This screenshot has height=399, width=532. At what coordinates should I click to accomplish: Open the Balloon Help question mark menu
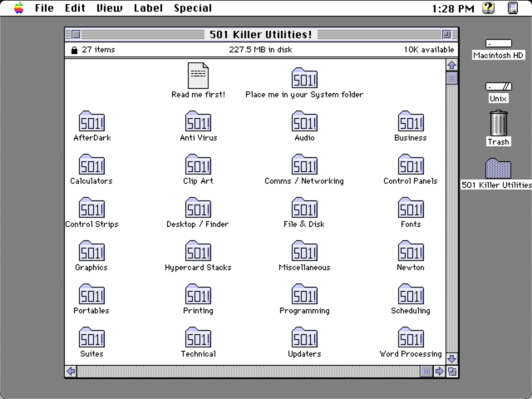pos(489,7)
